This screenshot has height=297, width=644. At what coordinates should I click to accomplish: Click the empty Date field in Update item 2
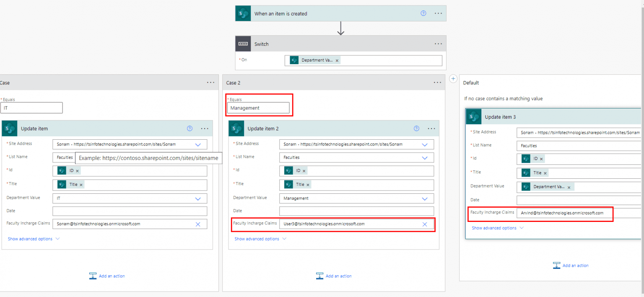pyautogui.click(x=356, y=211)
